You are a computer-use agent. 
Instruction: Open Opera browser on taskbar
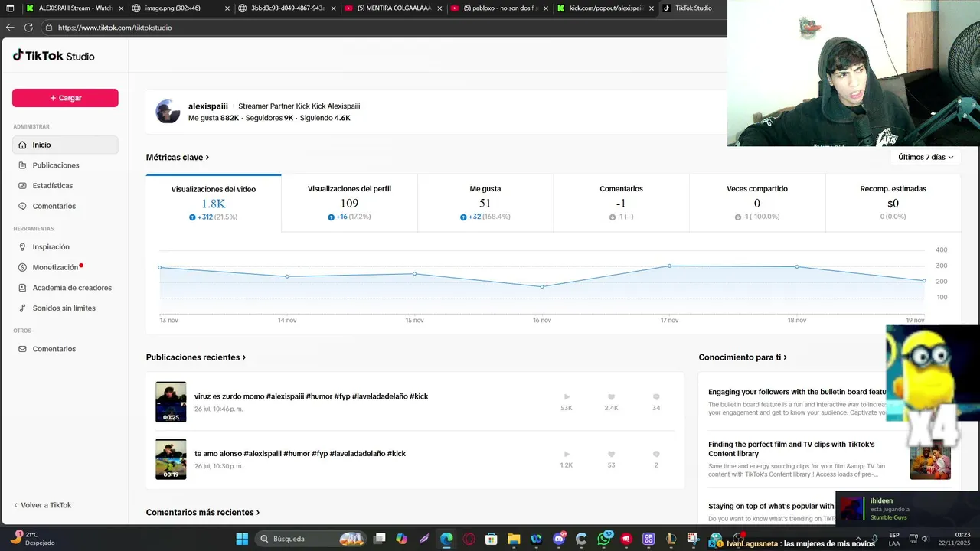tap(469, 539)
